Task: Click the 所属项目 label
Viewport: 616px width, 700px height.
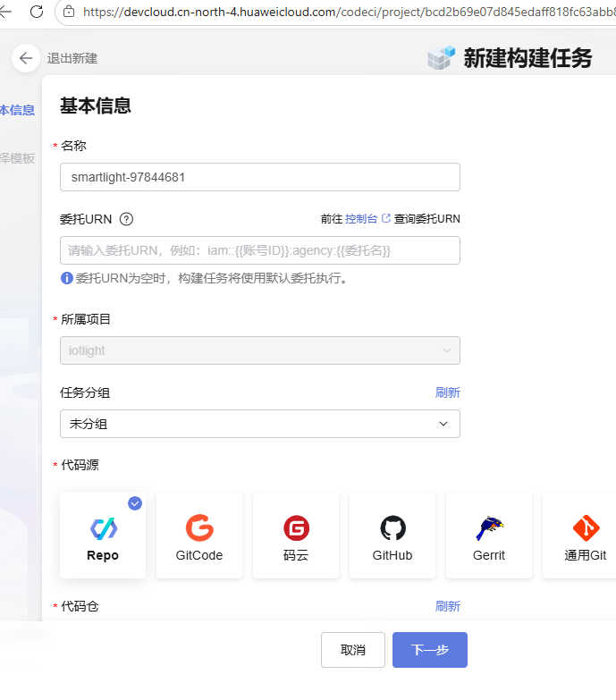Action: point(86,319)
